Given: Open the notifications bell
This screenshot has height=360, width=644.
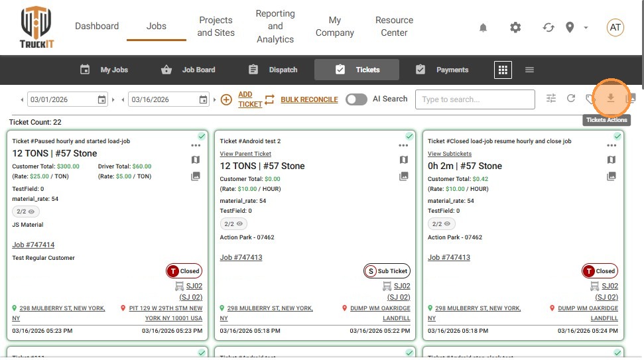Looking at the screenshot, I should (483, 27).
